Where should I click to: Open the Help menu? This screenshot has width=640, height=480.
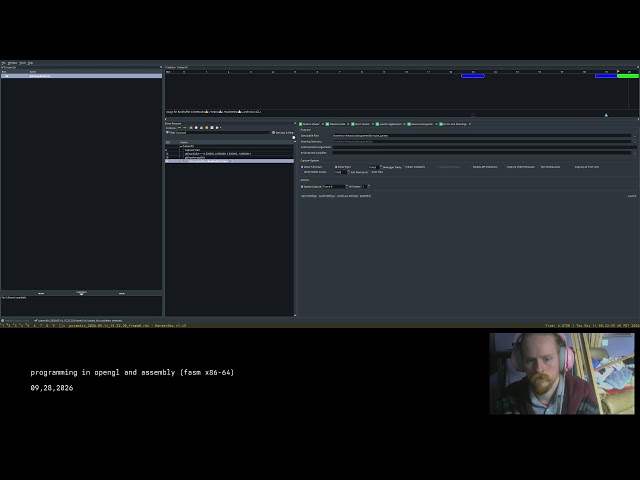click(30, 63)
